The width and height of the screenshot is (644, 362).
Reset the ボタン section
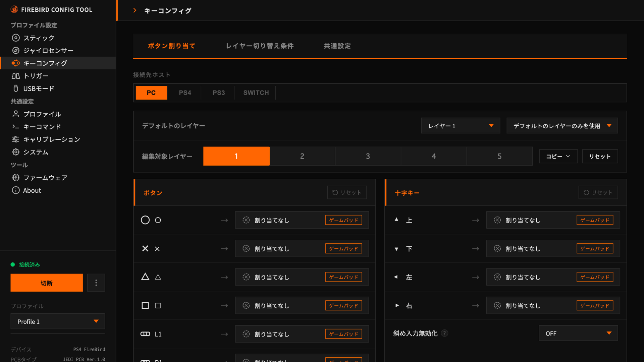coord(347,192)
